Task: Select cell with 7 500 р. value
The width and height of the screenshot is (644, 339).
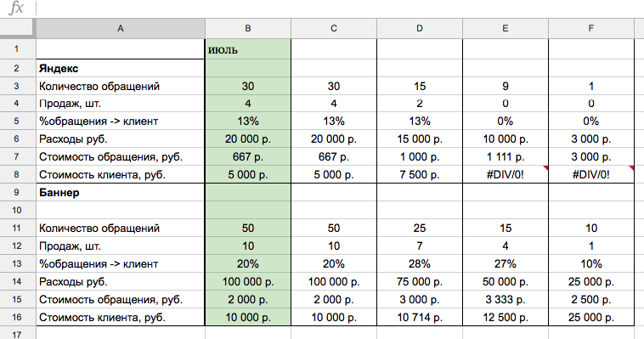Action: point(420,175)
